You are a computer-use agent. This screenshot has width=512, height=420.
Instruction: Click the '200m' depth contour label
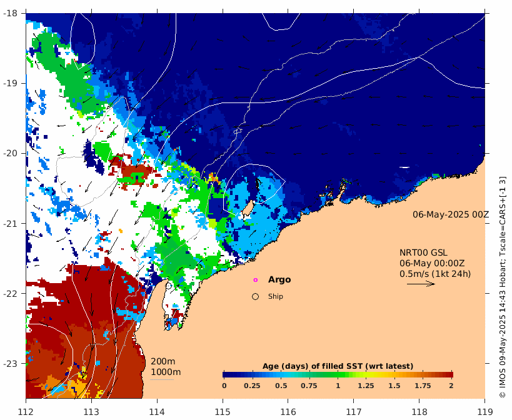click(163, 362)
